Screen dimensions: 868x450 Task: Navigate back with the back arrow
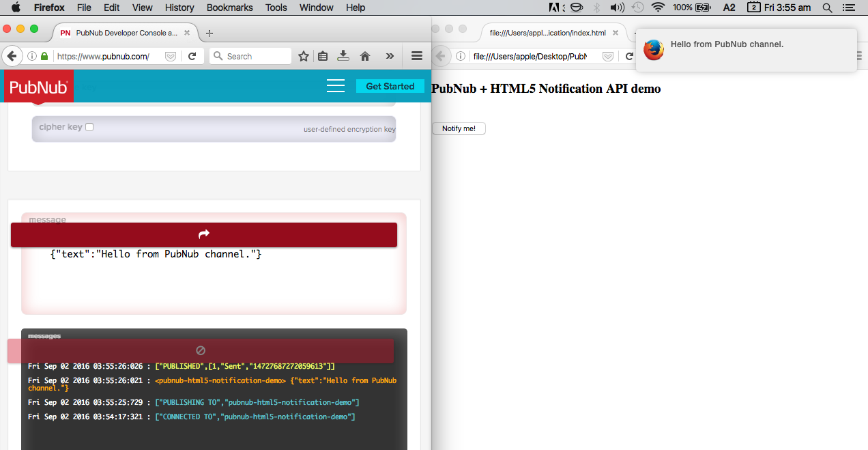click(12, 56)
